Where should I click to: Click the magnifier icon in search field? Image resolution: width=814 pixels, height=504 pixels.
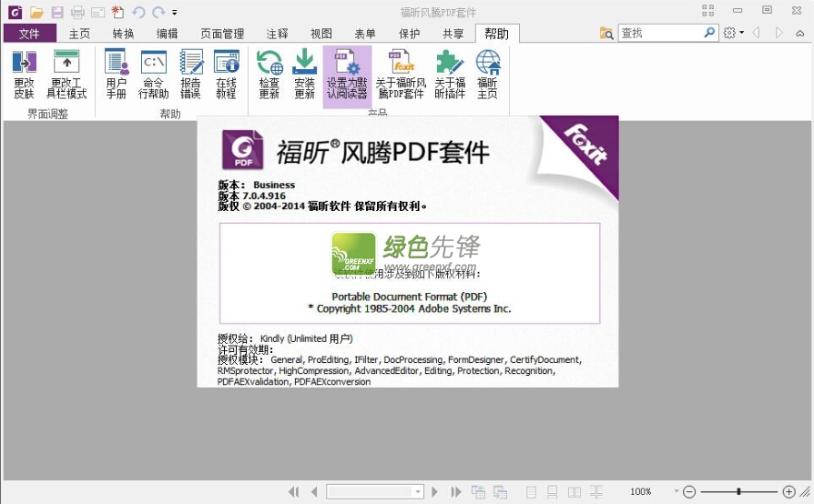pos(709,33)
